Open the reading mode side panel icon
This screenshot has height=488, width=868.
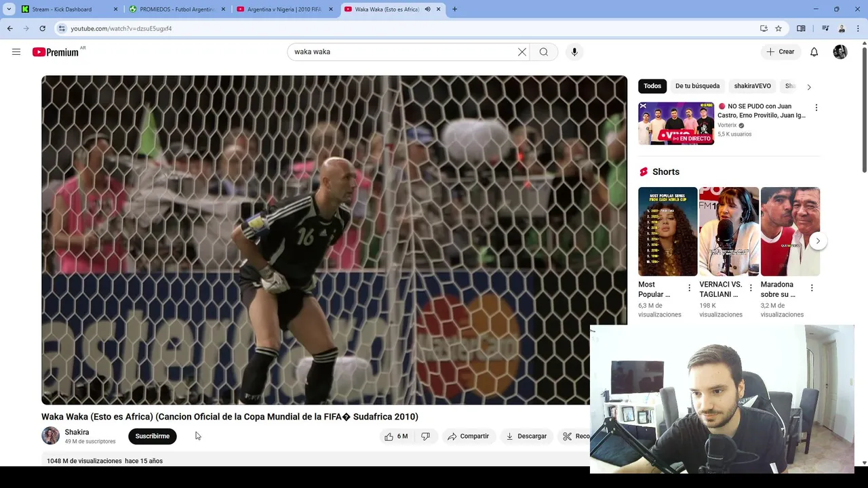pyautogui.click(x=801, y=28)
